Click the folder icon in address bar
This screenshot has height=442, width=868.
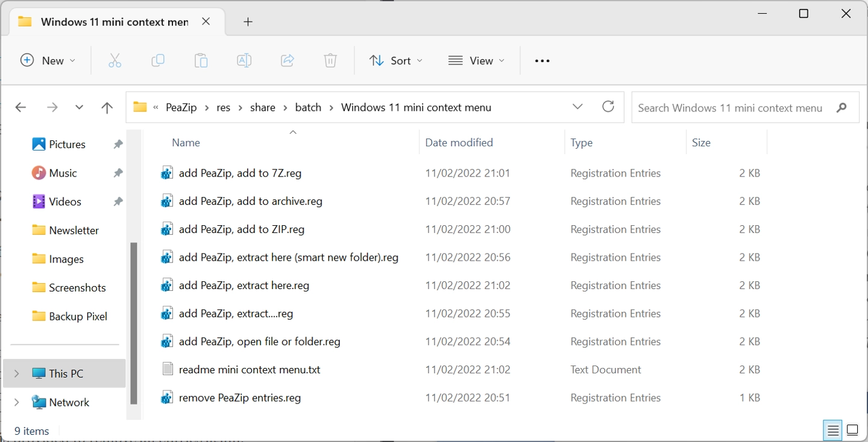pyautogui.click(x=140, y=107)
